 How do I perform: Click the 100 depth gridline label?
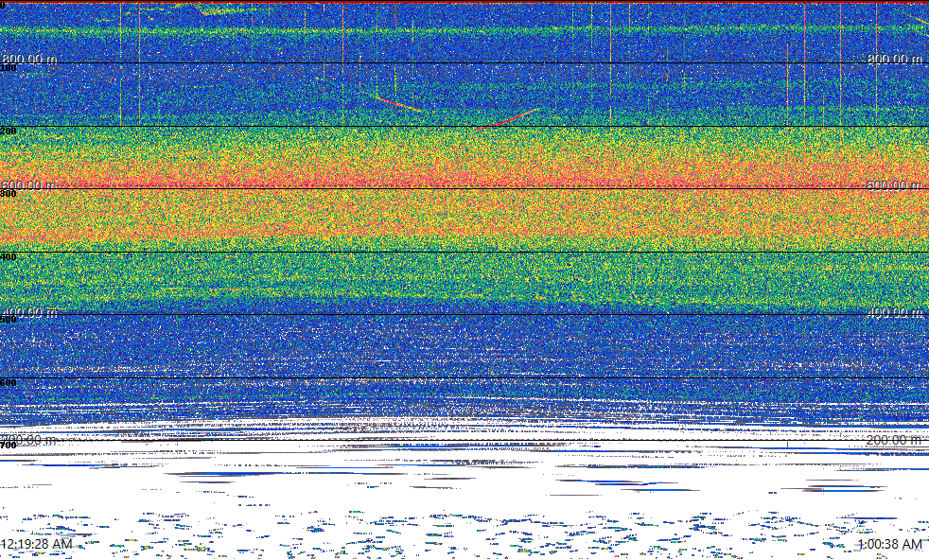click(9, 68)
